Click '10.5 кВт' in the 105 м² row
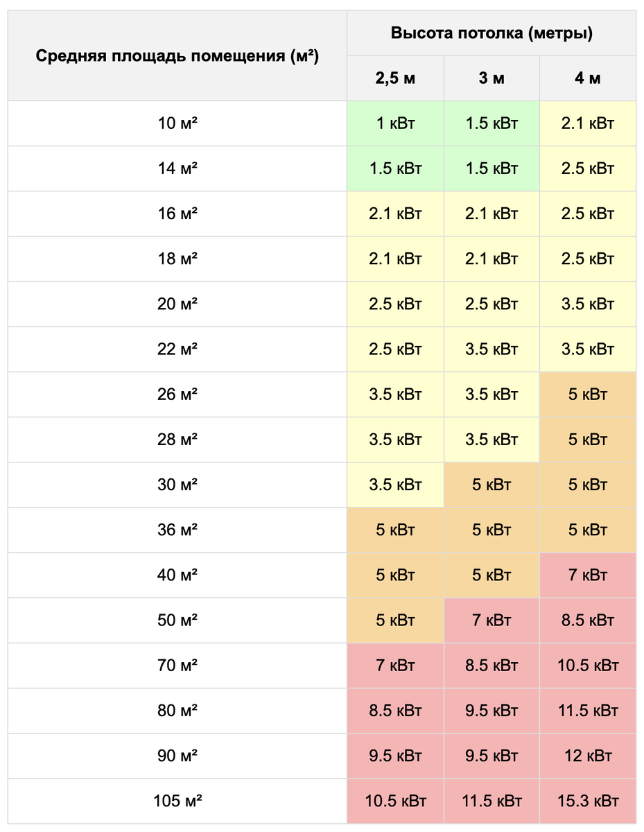 click(x=395, y=801)
